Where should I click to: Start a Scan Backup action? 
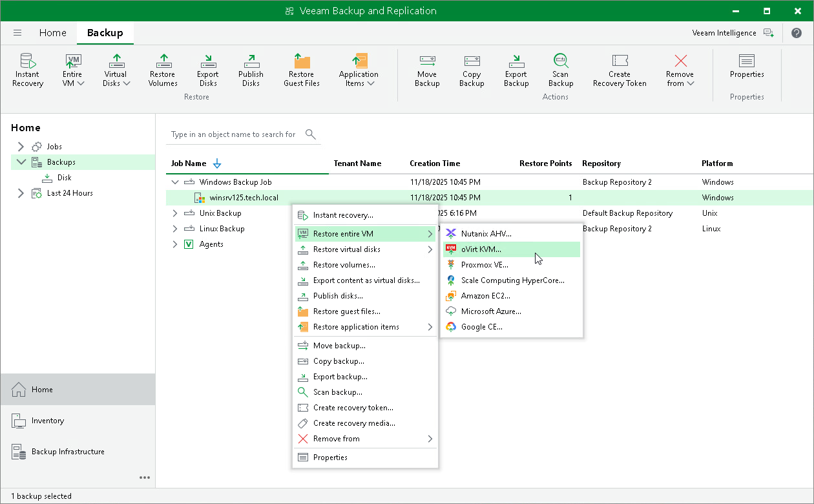tap(560, 69)
